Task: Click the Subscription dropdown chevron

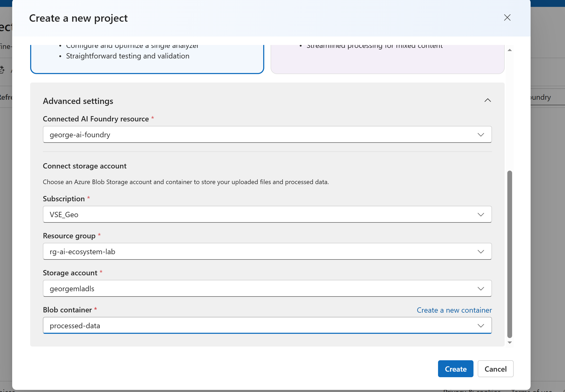Action: click(x=481, y=215)
